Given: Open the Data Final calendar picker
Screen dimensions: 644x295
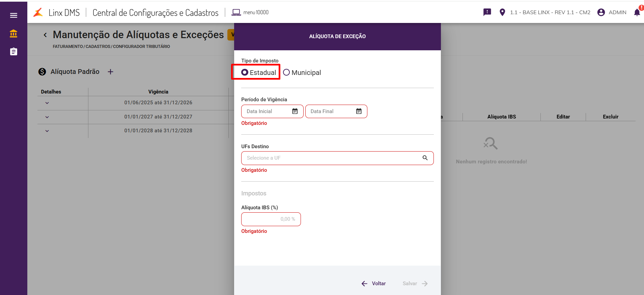Looking at the screenshot, I should pyautogui.click(x=359, y=111).
